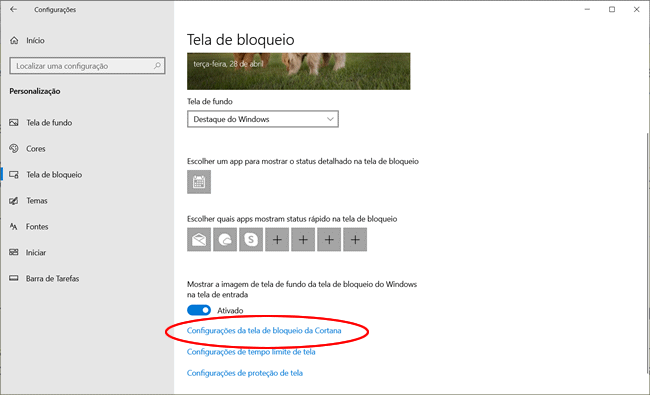Add an app with the first plus tile
The image size is (650, 395).
tap(277, 240)
